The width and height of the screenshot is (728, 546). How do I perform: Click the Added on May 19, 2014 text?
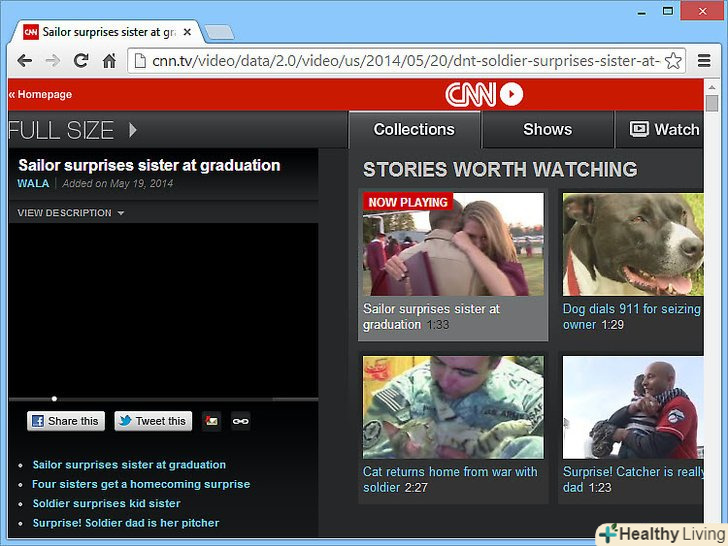pyautogui.click(x=117, y=183)
